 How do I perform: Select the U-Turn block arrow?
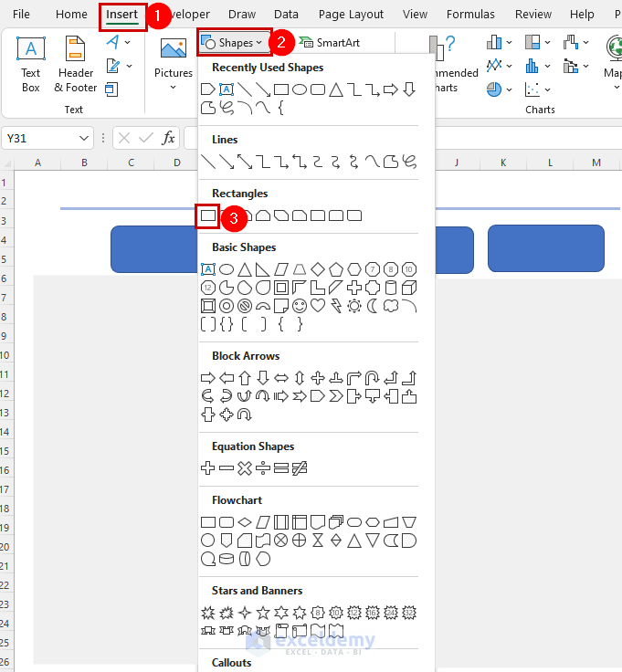372,378
